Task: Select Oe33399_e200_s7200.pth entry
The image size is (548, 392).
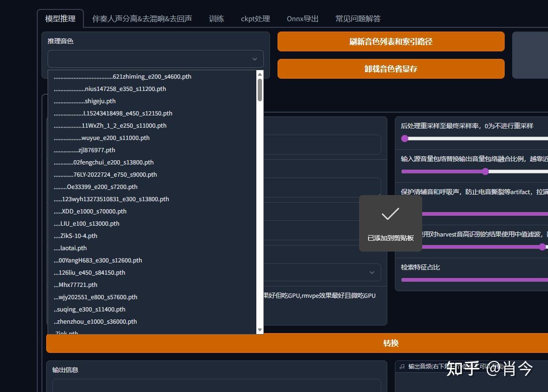Action: pos(152,187)
